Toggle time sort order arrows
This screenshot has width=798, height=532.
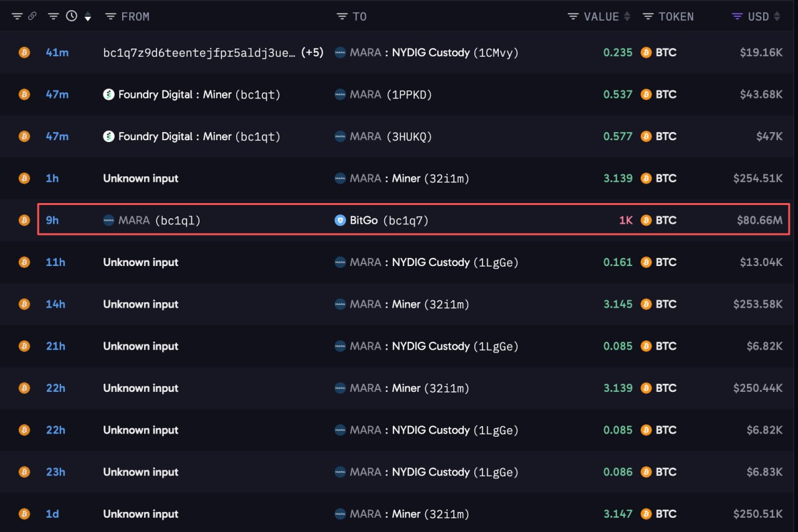click(88, 17)
